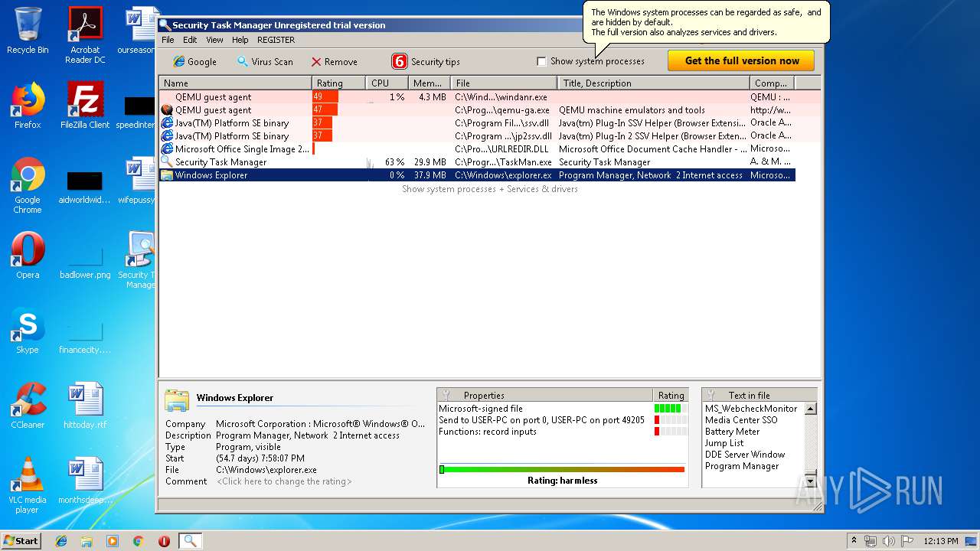The width and height of the screenshot is (980, 551).
Task: Open the Edit menu
Action: (x=190, y=40)
